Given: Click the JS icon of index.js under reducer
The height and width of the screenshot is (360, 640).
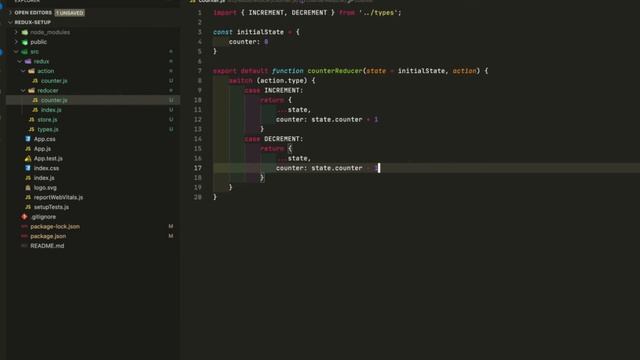Looking at the screenshot, I should [35, 110].
